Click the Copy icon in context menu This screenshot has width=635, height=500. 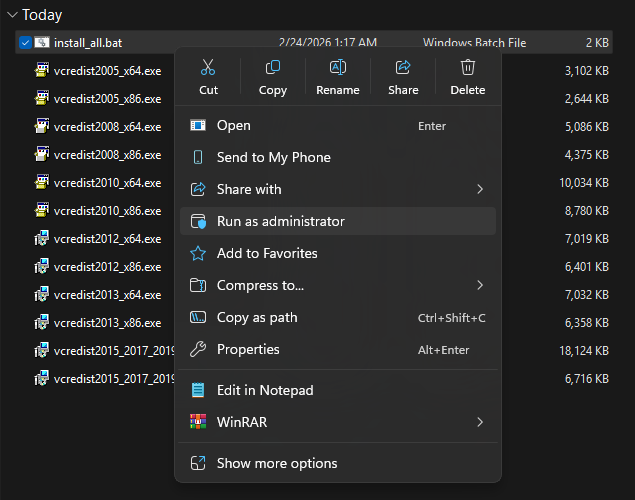click(272, 68)
